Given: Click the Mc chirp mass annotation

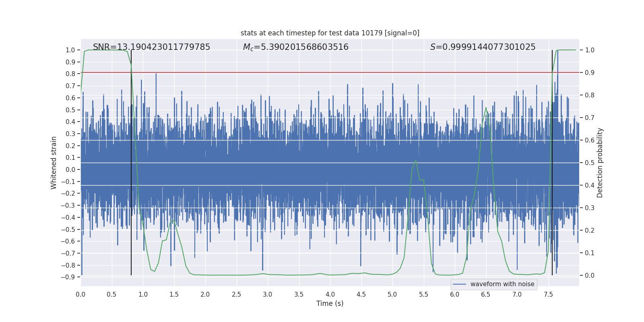Looking at the screenshot, I should coord(295,47).
